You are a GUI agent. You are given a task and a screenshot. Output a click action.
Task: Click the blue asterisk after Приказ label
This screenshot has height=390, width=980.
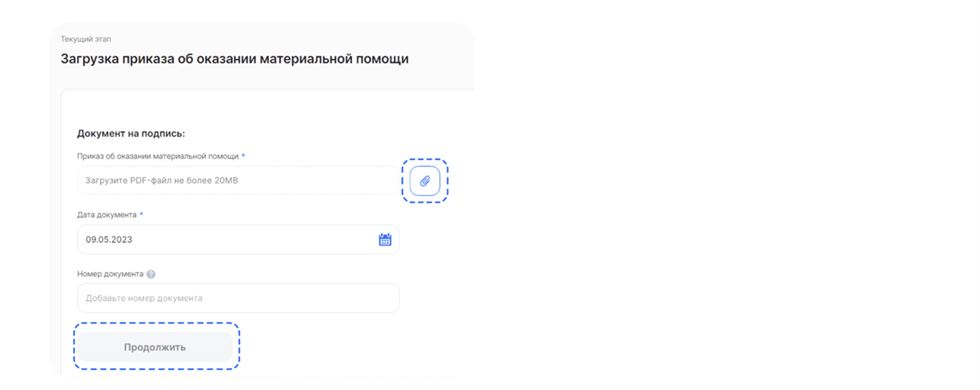click(243, 155)
